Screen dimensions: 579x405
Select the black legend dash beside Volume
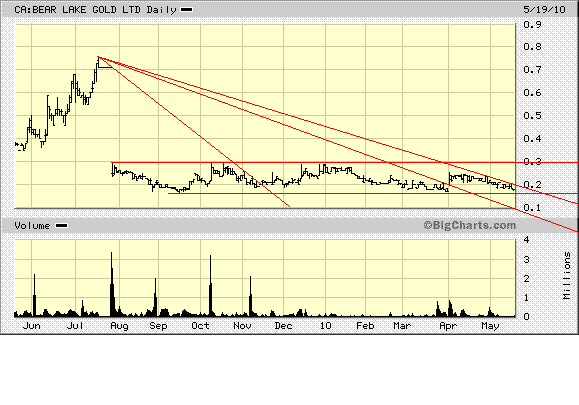tap(61, 226)
